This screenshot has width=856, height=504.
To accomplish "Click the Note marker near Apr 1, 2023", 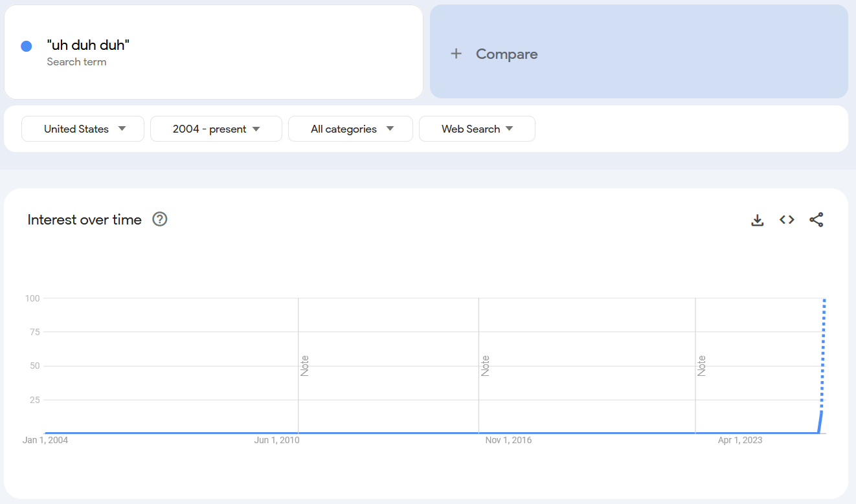I will tap(701, 366).
